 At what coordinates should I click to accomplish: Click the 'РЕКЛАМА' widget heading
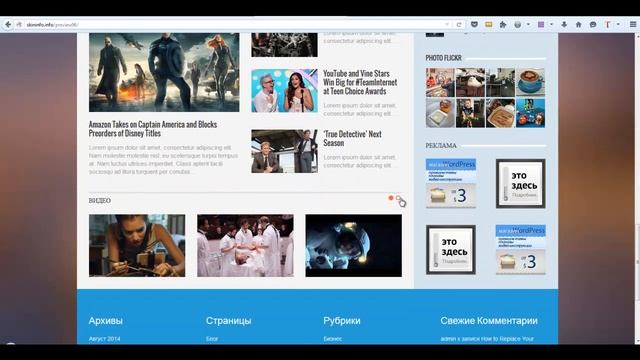pos(441,145)
